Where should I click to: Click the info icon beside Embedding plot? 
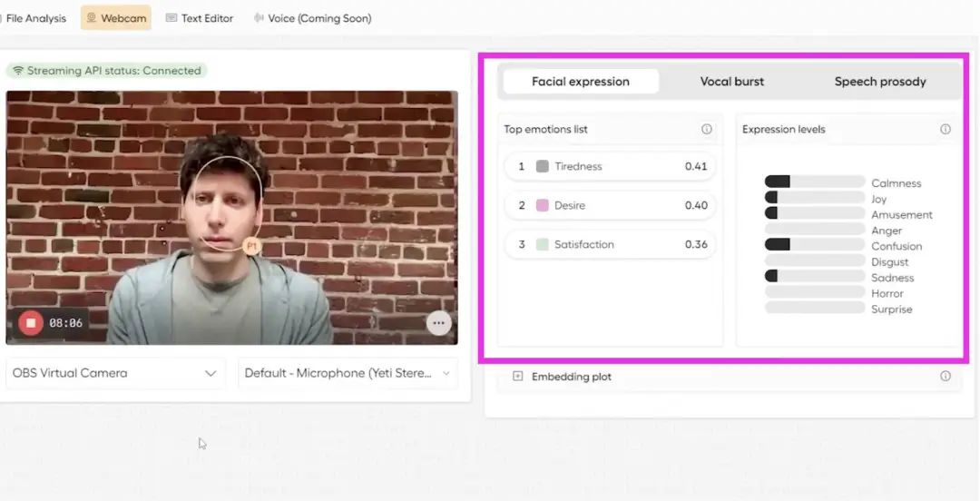[945, 376]
